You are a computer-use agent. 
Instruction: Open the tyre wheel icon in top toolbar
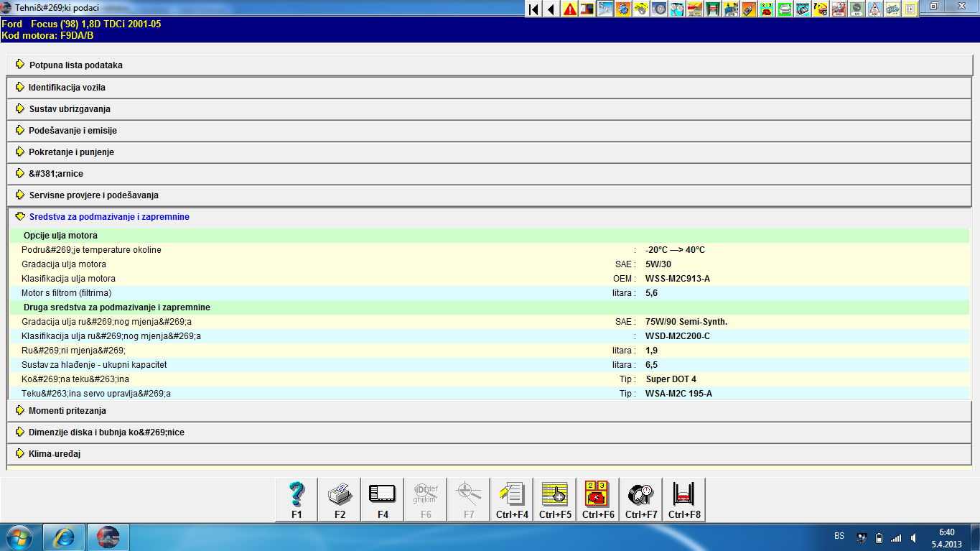tap(659, 9)
